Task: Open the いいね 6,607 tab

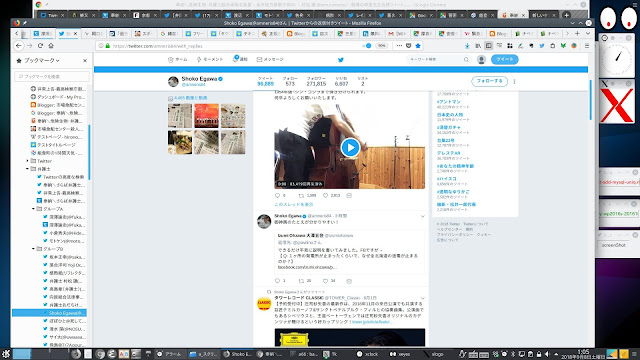Action: click(341, 81)
